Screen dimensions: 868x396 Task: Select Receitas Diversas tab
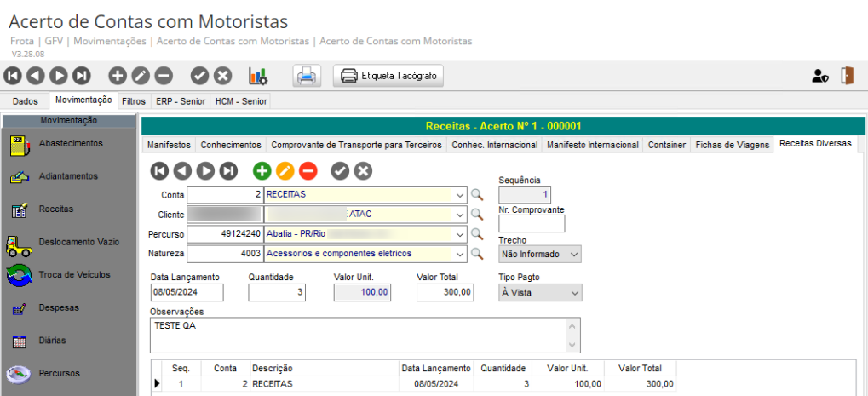coord(815,144)
